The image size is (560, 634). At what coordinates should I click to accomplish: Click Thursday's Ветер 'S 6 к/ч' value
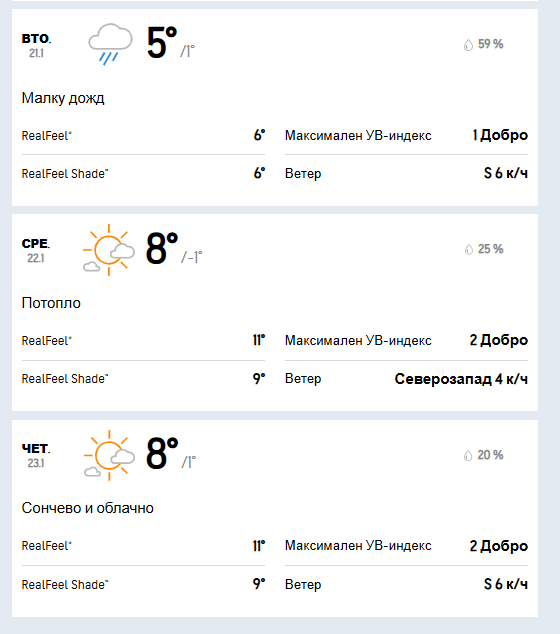point(506,584)
